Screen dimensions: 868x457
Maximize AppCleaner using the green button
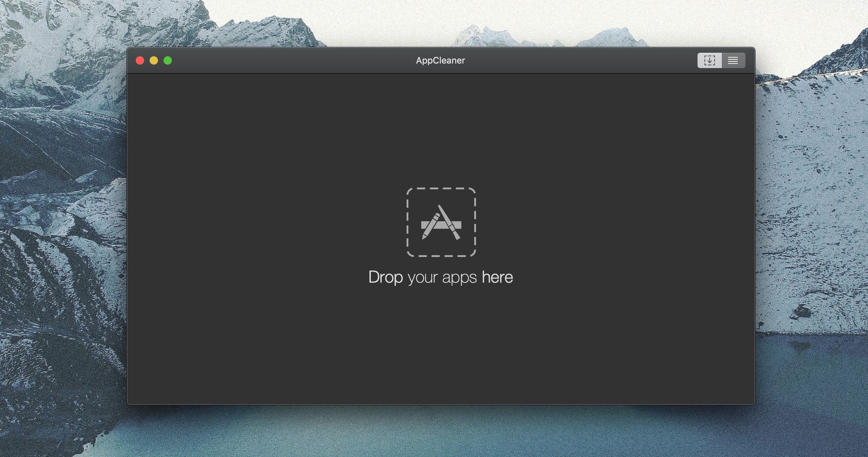click(168, 61)
